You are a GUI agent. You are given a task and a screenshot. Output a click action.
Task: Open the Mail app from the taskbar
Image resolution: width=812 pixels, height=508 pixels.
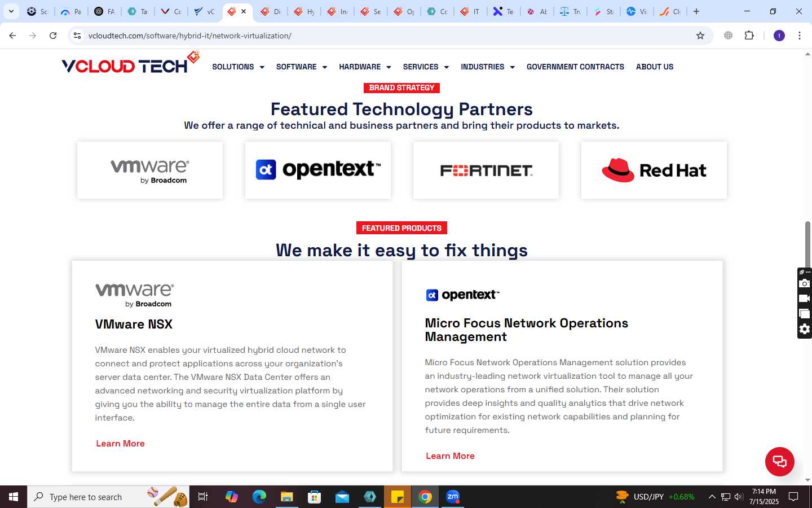pos(342,497)
